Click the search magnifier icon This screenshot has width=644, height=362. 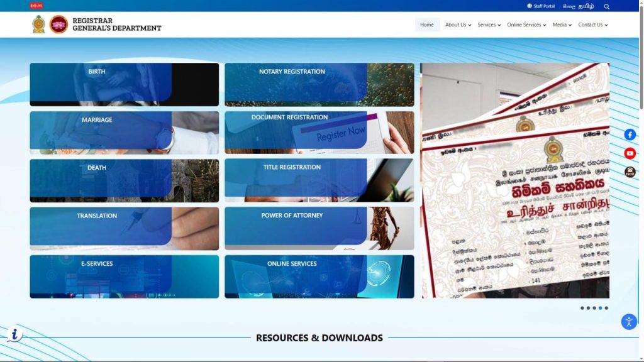pos(606,6)
